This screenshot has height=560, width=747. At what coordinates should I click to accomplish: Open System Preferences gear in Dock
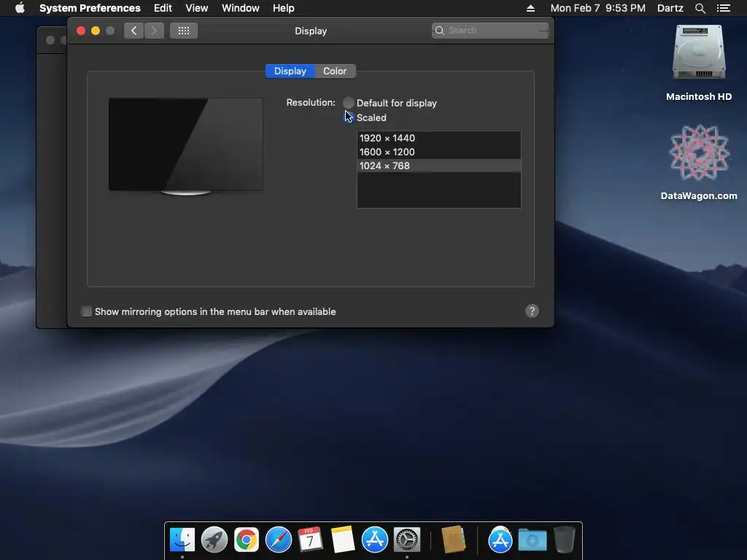tap(407, 540)
